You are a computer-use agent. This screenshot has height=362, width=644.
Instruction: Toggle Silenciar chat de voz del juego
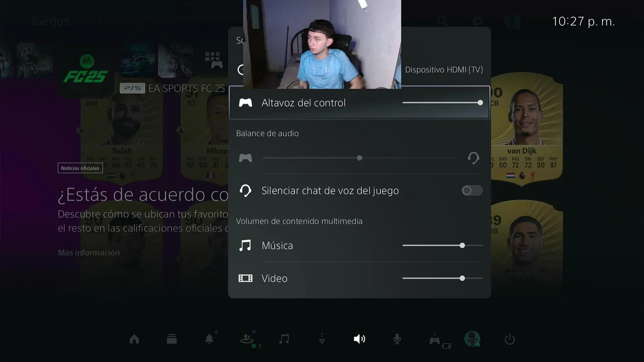point(472,191)
